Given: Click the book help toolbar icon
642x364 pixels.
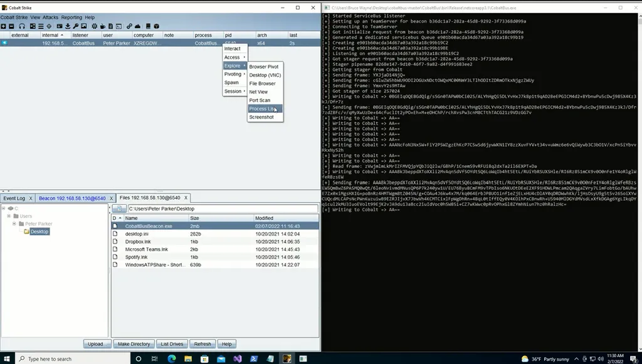Looking at the screenshot, I should point(148,26).
